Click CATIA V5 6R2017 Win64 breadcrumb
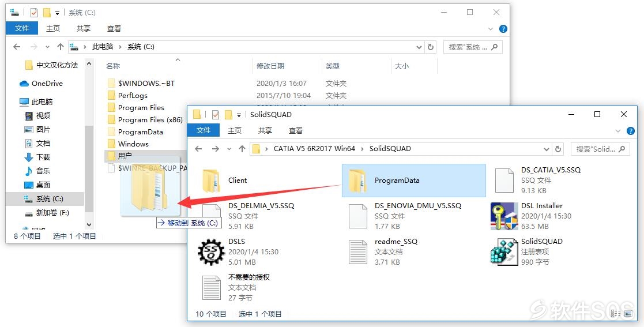644x327 pixels. tap(315, 149)
